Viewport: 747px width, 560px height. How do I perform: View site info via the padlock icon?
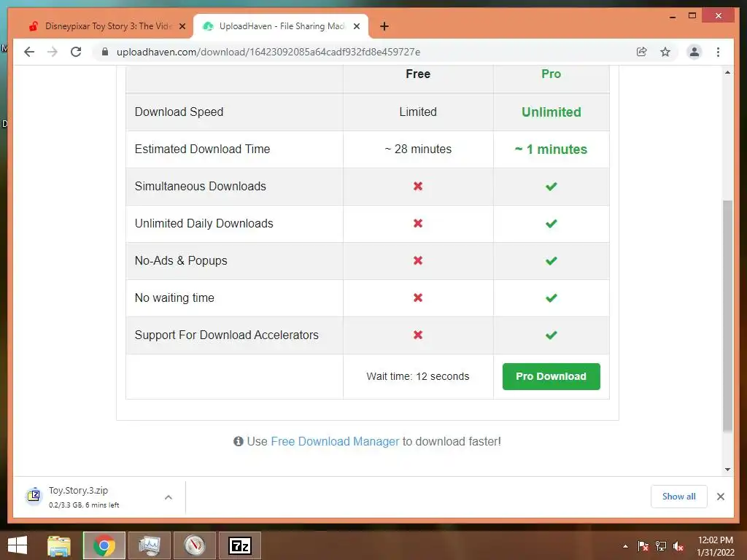(105, 52)
